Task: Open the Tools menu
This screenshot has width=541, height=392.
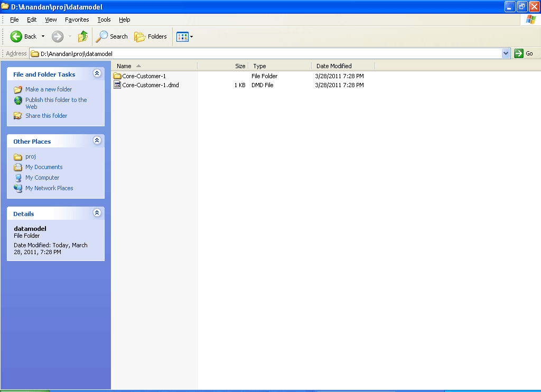Action: point(104,20)
